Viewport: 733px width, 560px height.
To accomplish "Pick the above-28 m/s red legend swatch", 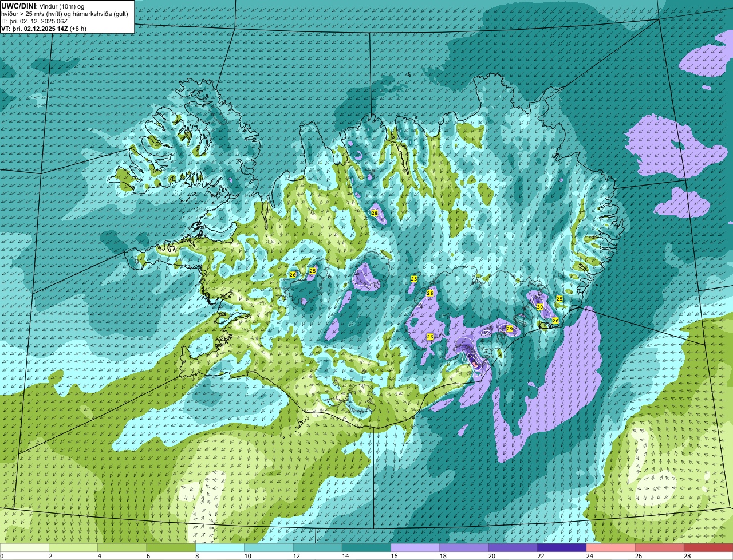I will click(708, 548).
